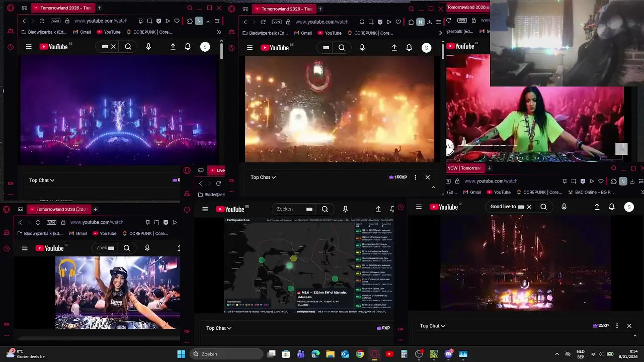Show more bookmarks chevron in top-left window
The image size is (644, 362).
pyautogui.click(x=219, y=32)
